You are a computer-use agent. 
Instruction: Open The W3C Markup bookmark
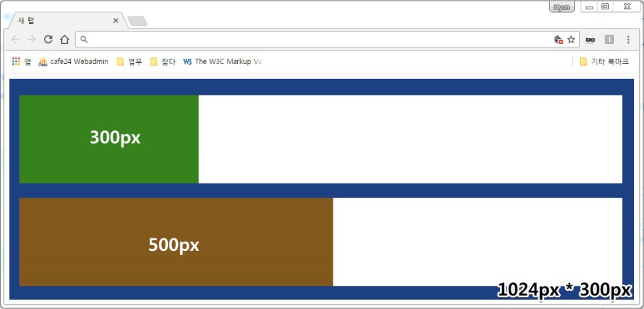[x=222, y=61]
